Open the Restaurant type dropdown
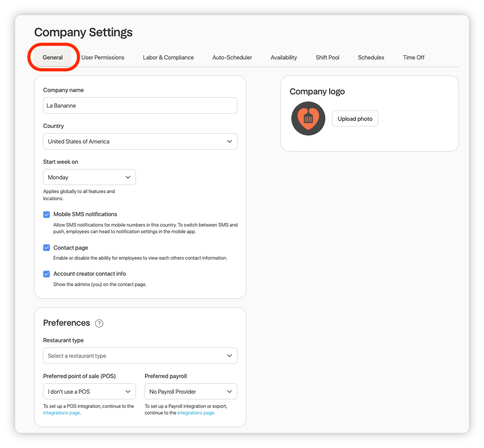Screen dimensions: 484x448 point(140,356)
